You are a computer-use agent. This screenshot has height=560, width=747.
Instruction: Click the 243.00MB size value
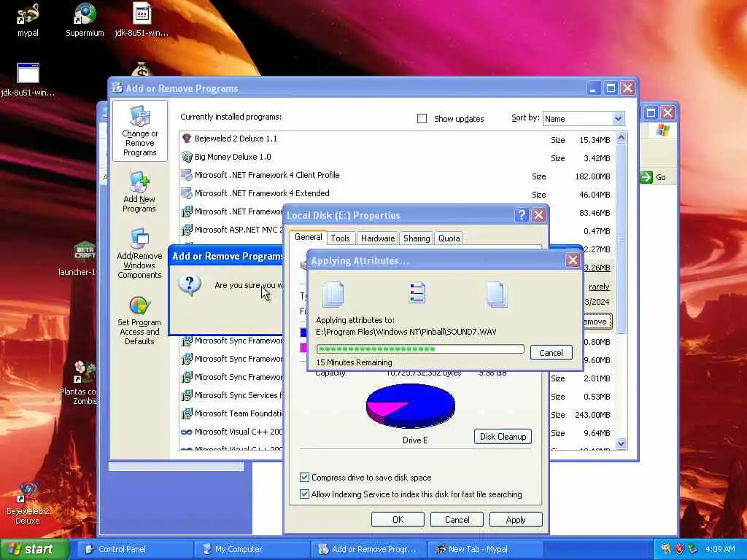(592, 415)
